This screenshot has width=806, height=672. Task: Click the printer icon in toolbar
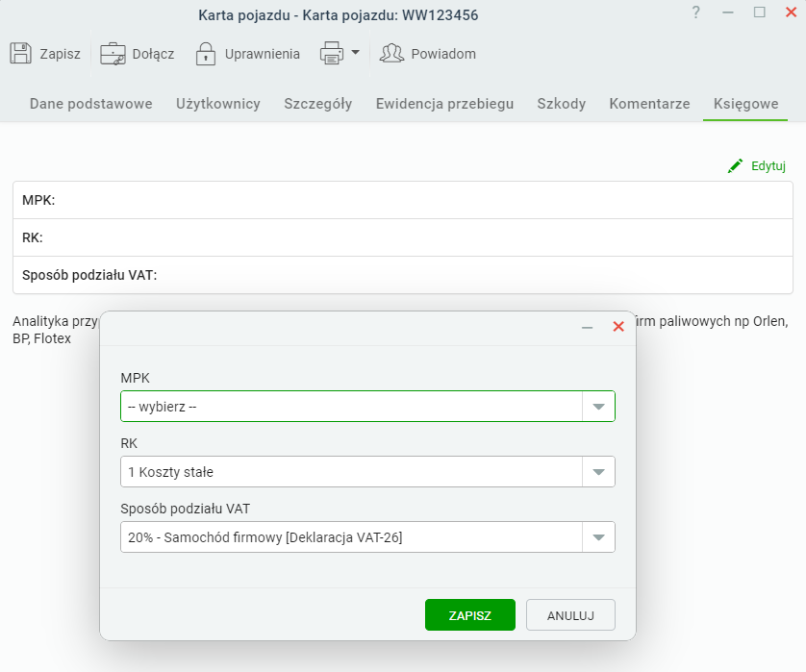pos(332,53)
